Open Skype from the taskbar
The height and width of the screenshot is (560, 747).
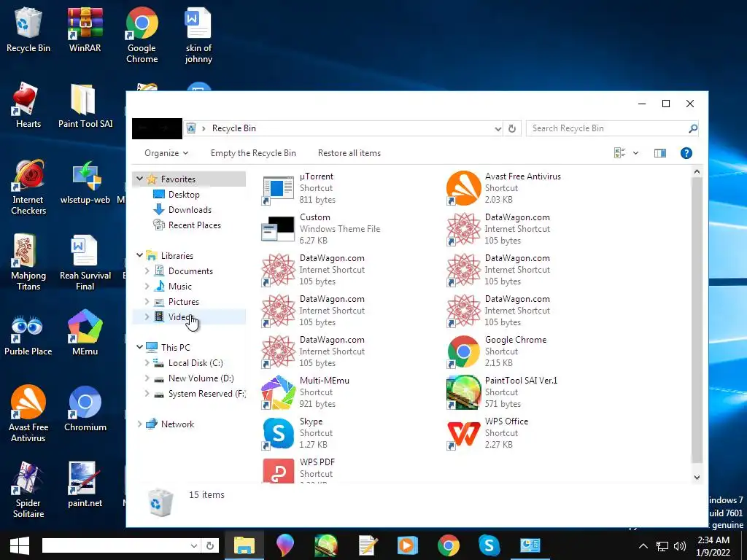click(489, 545)
